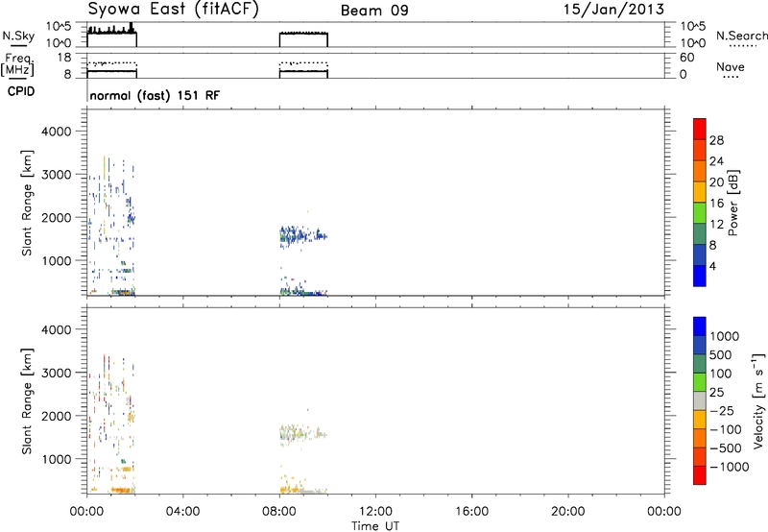Click the '20:00' time tick label
The image size is (768, 532).
click(x=567, y=512)
